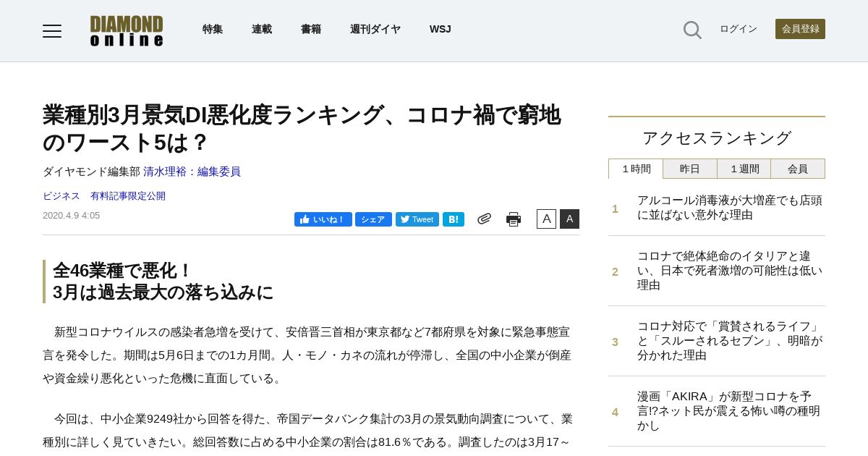868x456 pixels.
Task: Click the publication date 2020.4.9 4:05
Action: pos(72,216)
